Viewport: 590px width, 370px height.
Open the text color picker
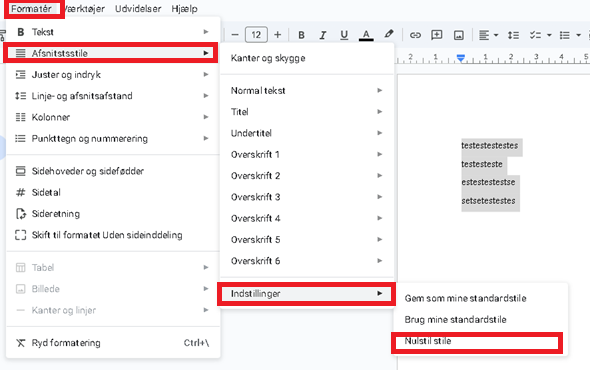tap(366, 35)
